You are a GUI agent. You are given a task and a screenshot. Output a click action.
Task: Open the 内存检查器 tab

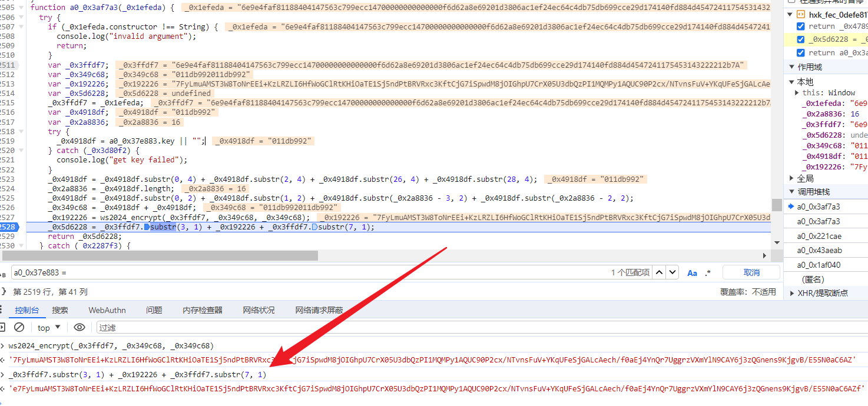pyautogui.click(x=203, y=310)
